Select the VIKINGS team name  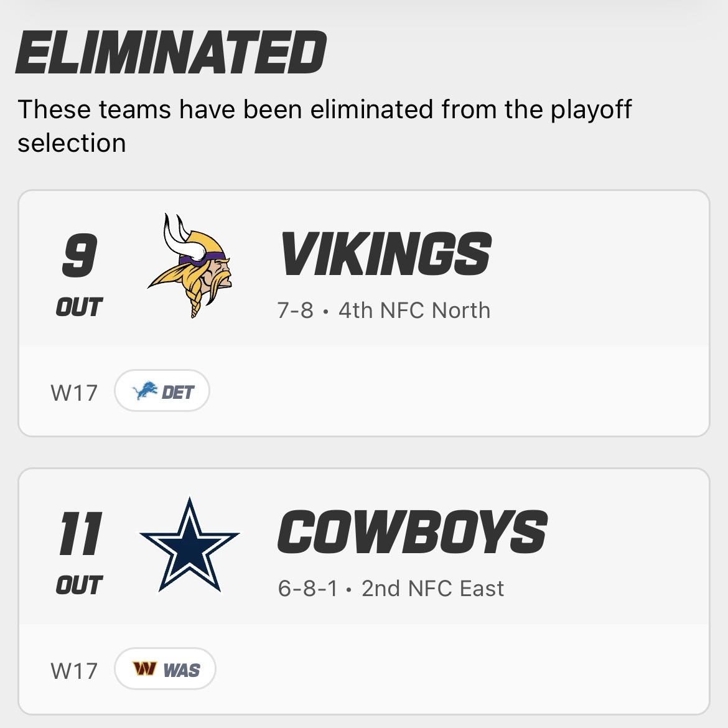click(386, 254)
